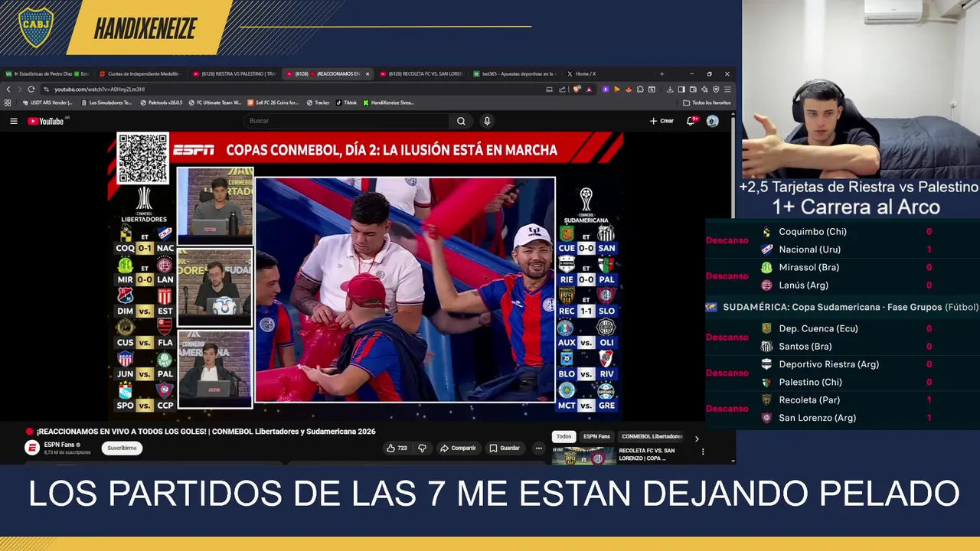
Task: Go back in the browser
Action: 8,90
